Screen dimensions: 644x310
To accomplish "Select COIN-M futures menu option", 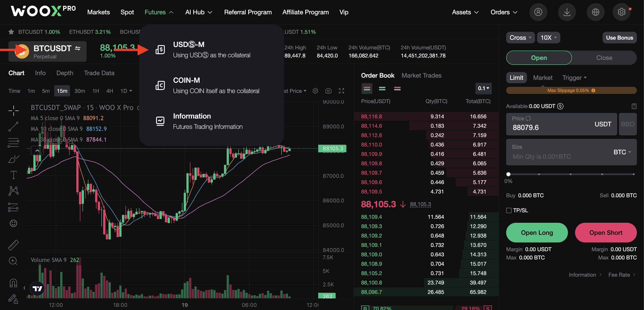I will 211,85.
